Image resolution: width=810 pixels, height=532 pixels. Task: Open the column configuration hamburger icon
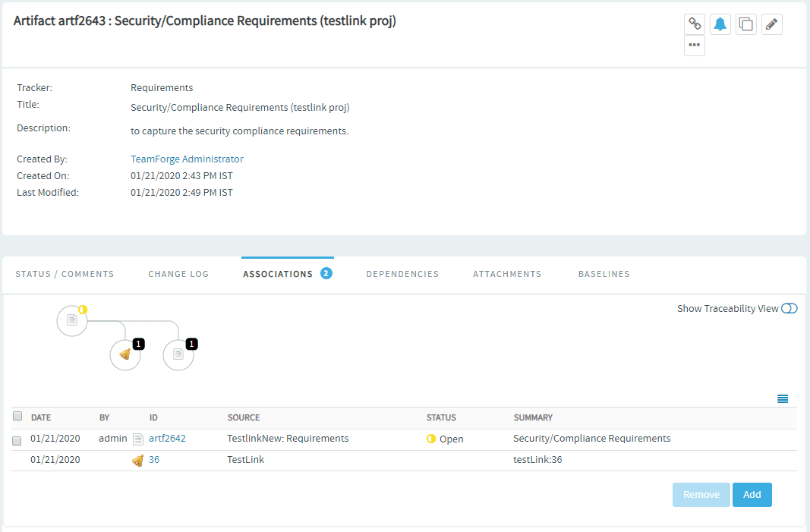coord(783,398)
